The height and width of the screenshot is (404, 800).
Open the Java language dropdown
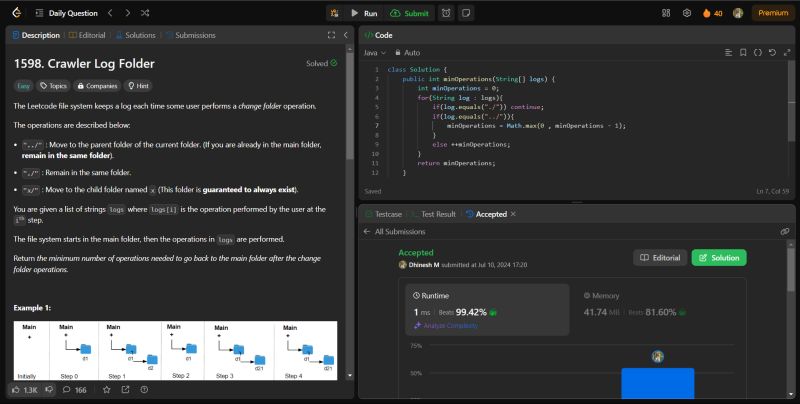click(374, 52)
